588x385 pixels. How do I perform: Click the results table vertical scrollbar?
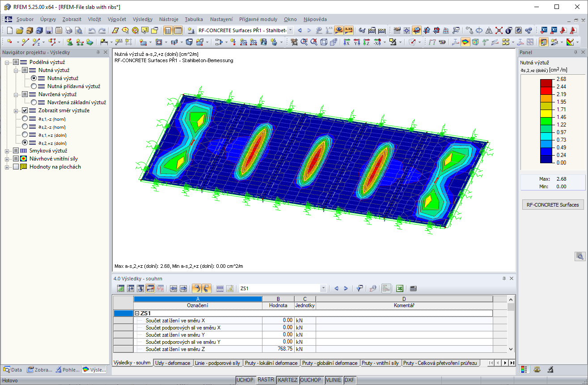click(511, 324)
